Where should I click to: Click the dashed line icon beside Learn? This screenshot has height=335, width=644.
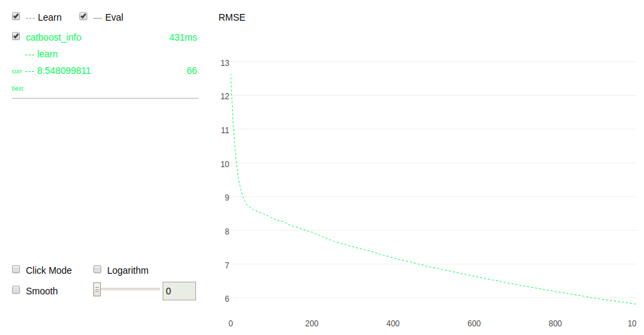(30, 18)
